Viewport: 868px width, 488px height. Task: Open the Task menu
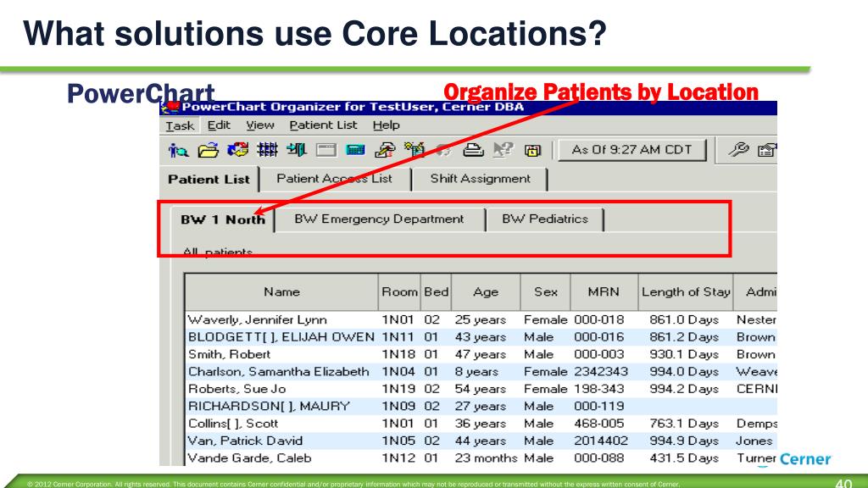pyautogui.click(x=180, y=125)
